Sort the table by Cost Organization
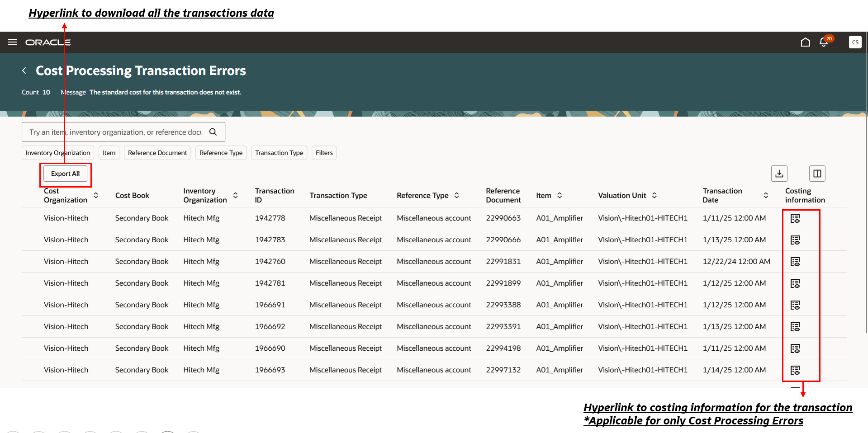 click(96, 195)
